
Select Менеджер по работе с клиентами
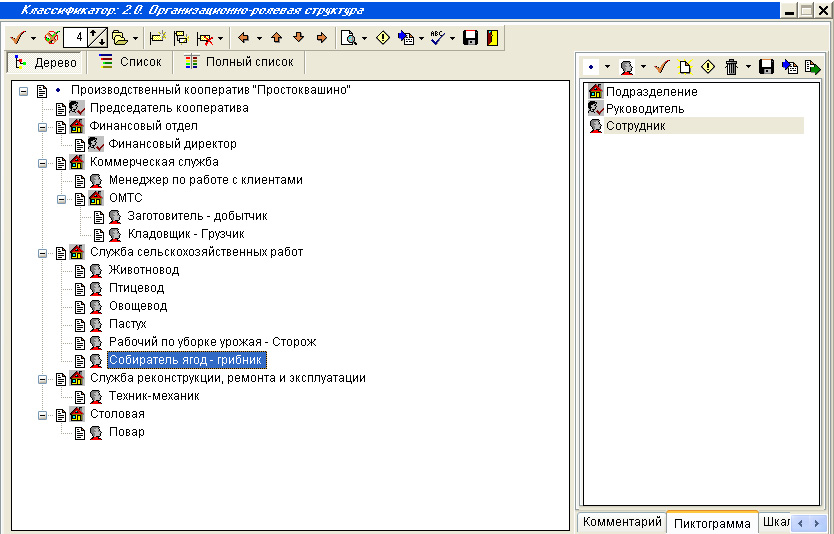205,180
